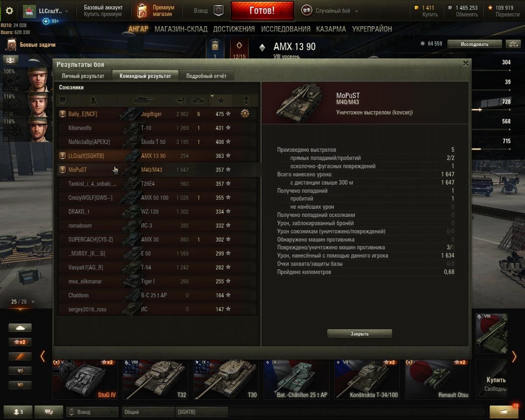The width and height of the screenshot is (525, 420).
Task: Show next vehicles in carousel
Action: pyautogui.click(x=514, y=357)
